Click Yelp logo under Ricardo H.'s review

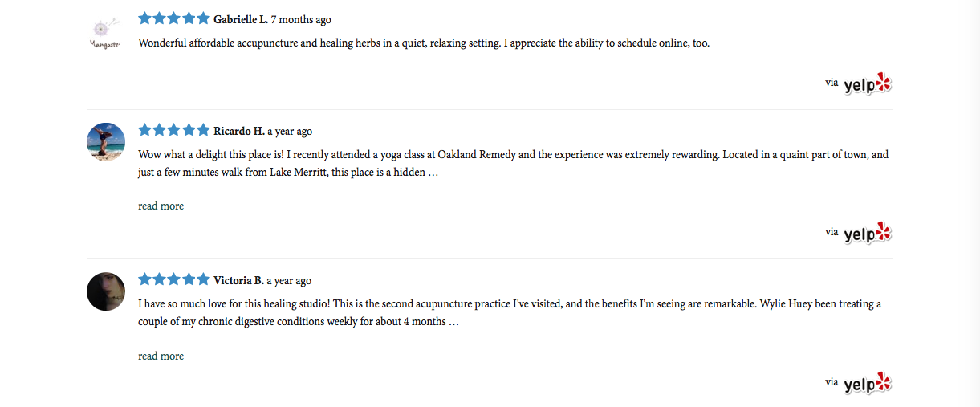(868, 233)
